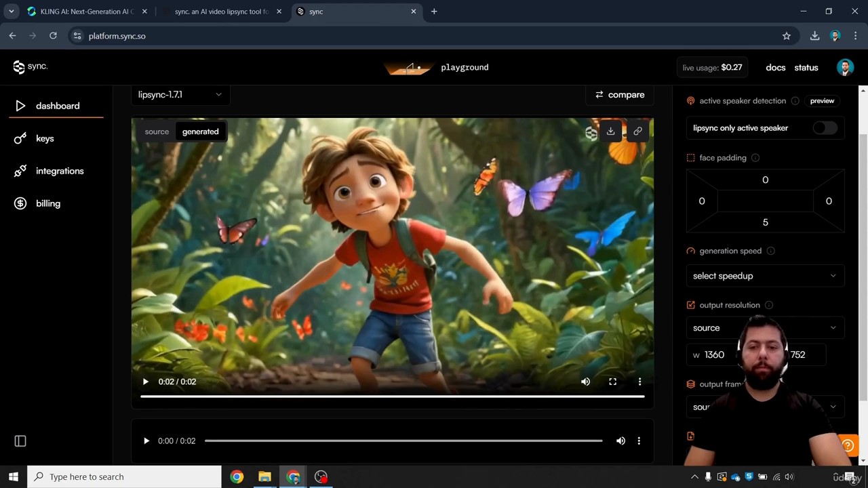Open File Explorer from taskbar

[264, 476]
